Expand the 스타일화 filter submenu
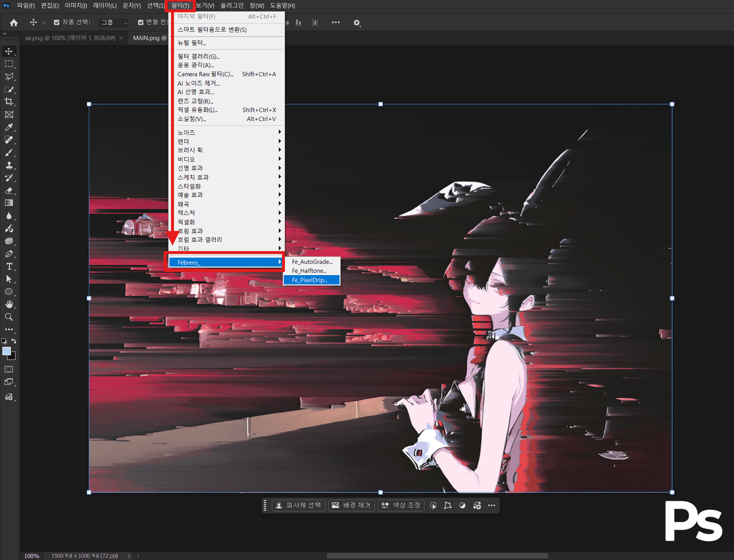Screen dimensions: 734x560 tap(226, 186)
